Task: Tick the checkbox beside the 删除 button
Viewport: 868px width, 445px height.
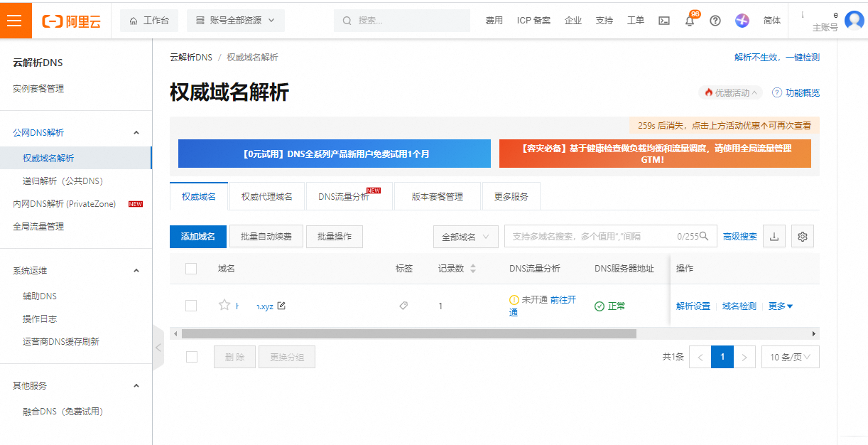Action: point(191,357)
